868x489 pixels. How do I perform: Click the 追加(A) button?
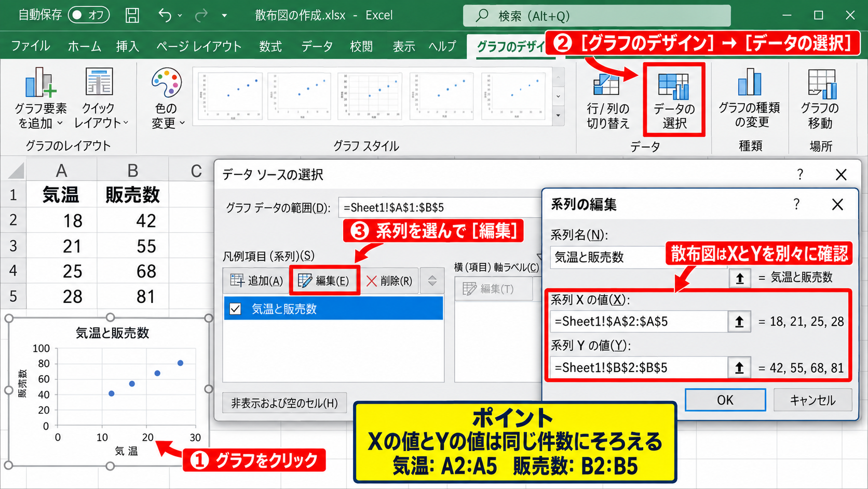point(256,281)
